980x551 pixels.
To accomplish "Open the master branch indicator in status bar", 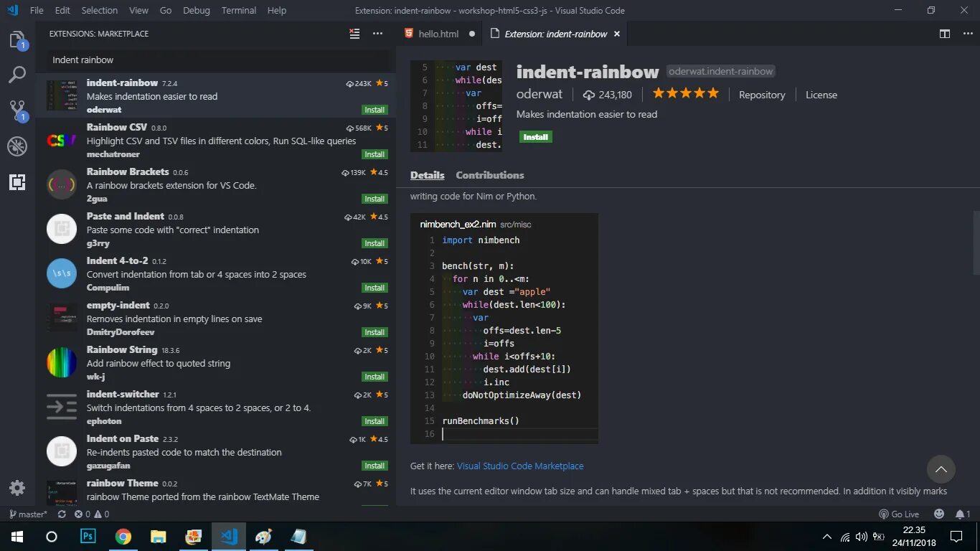I will 28,514.
